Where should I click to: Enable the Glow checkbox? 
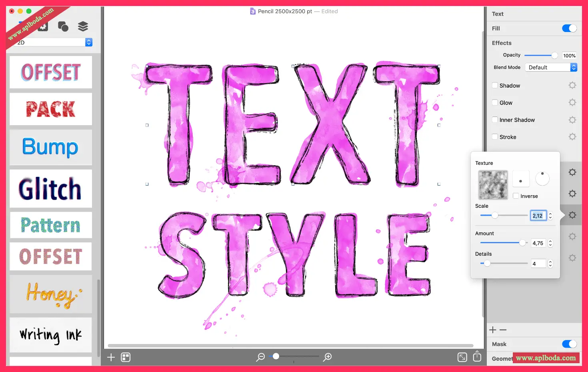pos(495,102)
